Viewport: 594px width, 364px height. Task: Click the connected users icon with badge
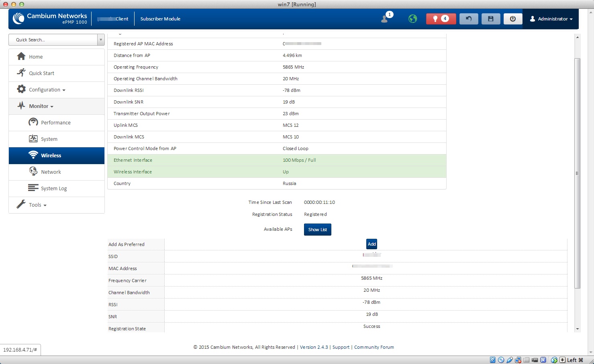point(385,18)
